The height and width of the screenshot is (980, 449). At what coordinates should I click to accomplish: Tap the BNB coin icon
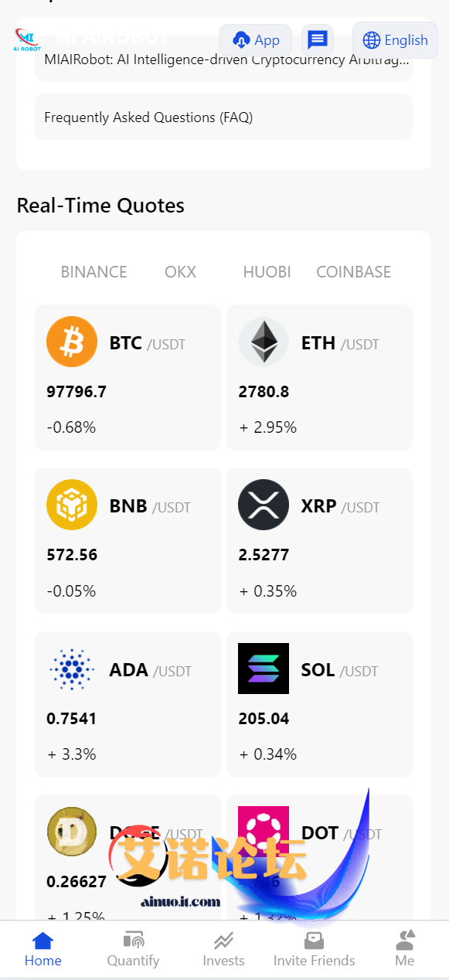72,505
